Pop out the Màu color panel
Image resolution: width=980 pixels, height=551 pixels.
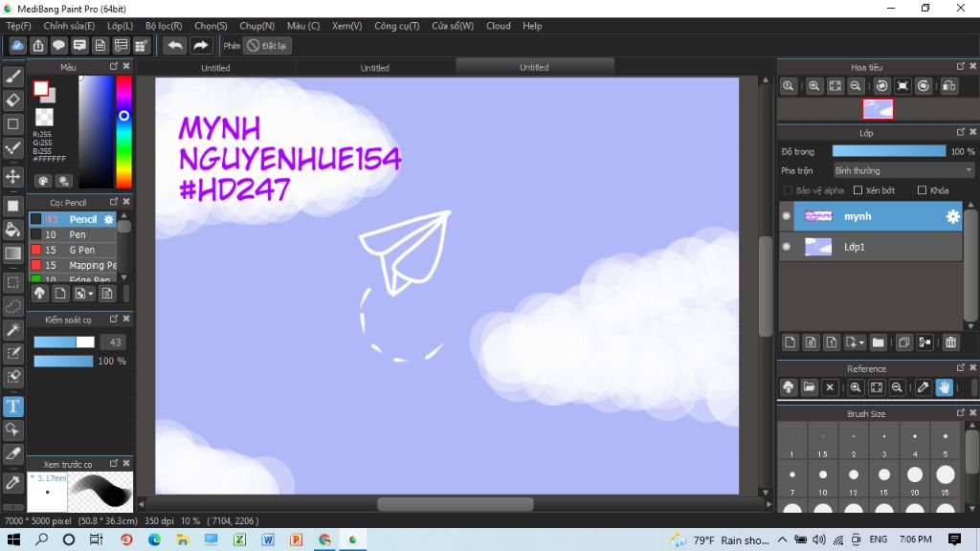pos(114,66)
